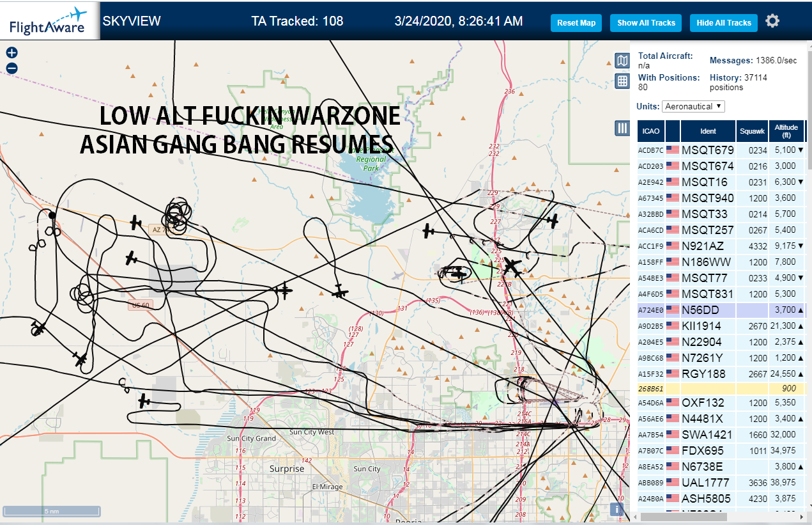Open settings gear icon in header
Image resolution: width=812 pixels, height=525 pixels.
pyautogui.click(x=772, y=21)
